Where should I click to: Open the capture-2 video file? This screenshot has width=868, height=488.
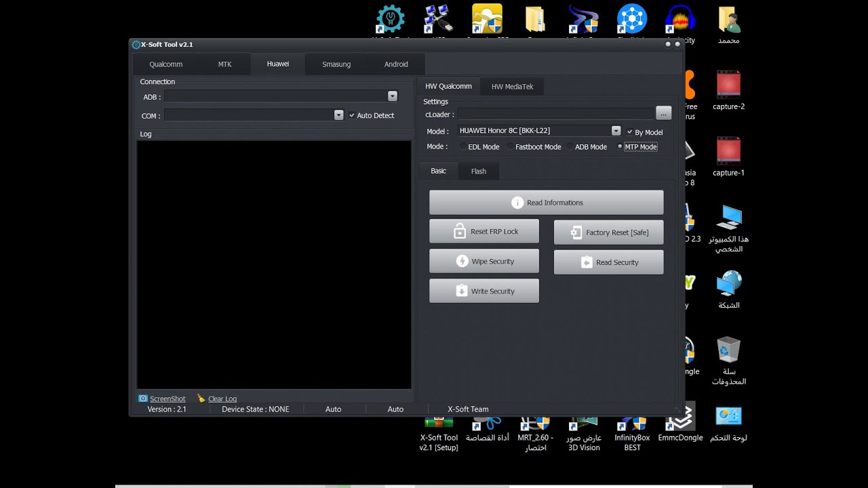point(729,85)
